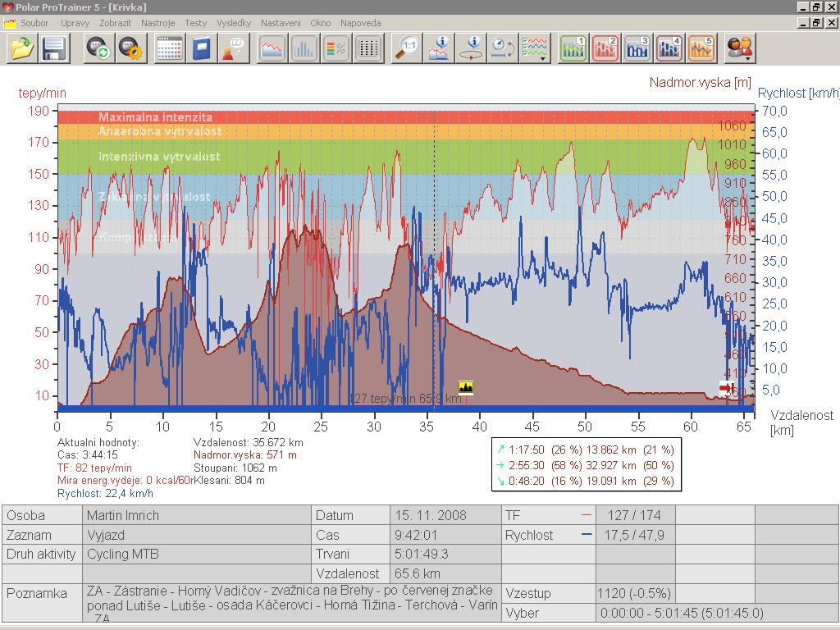
Task: Select green graph preset 1
Action: (573, 49)
